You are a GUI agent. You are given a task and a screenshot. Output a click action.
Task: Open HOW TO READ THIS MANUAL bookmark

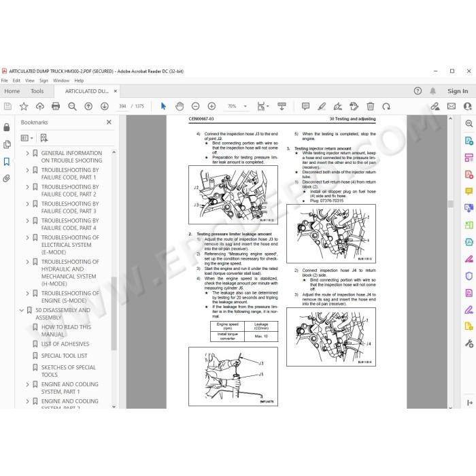66,330
